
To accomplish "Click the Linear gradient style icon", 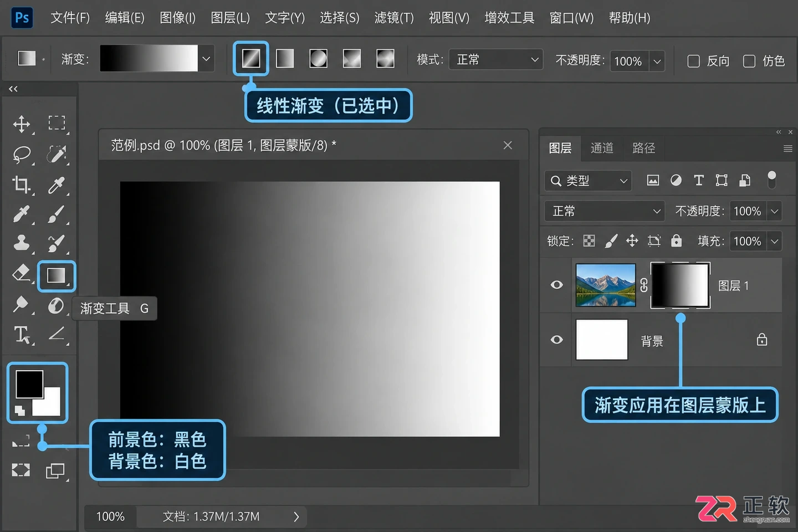I will 251,58.
